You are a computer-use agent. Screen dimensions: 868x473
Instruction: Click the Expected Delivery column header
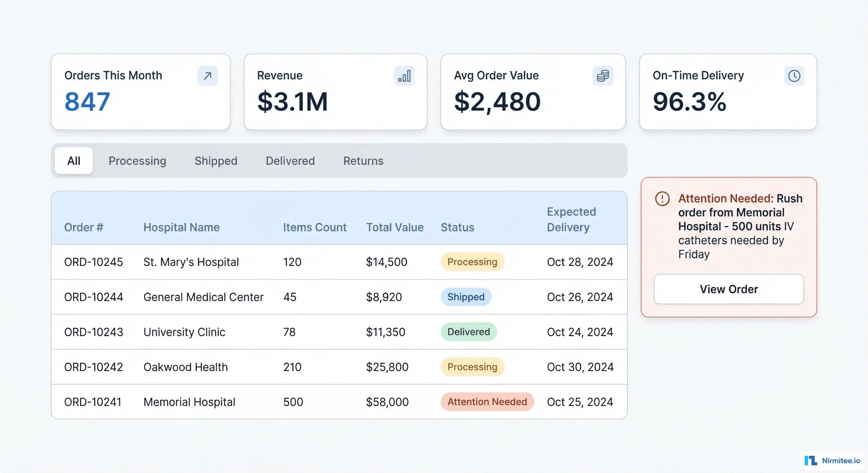coord(571,219)
